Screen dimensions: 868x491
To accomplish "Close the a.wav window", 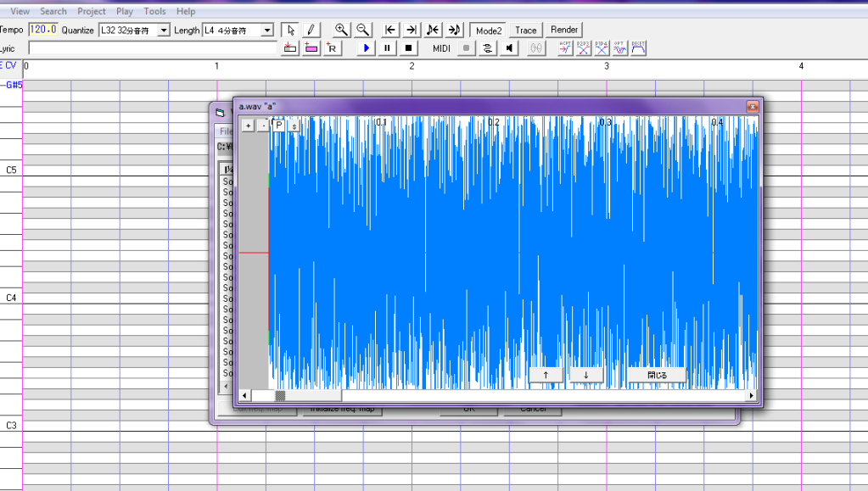I will [x=752, y=106].
